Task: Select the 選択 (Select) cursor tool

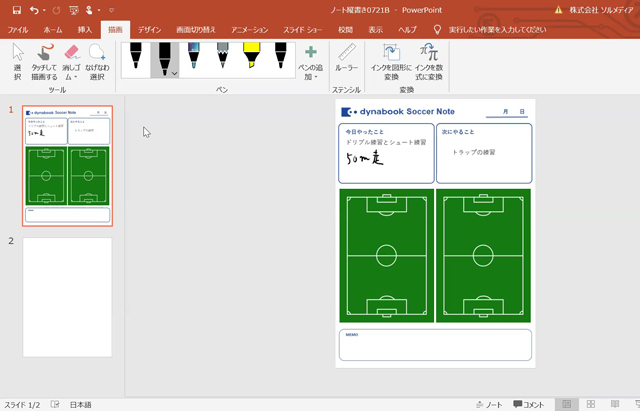Action: click(x=17, y=60)
